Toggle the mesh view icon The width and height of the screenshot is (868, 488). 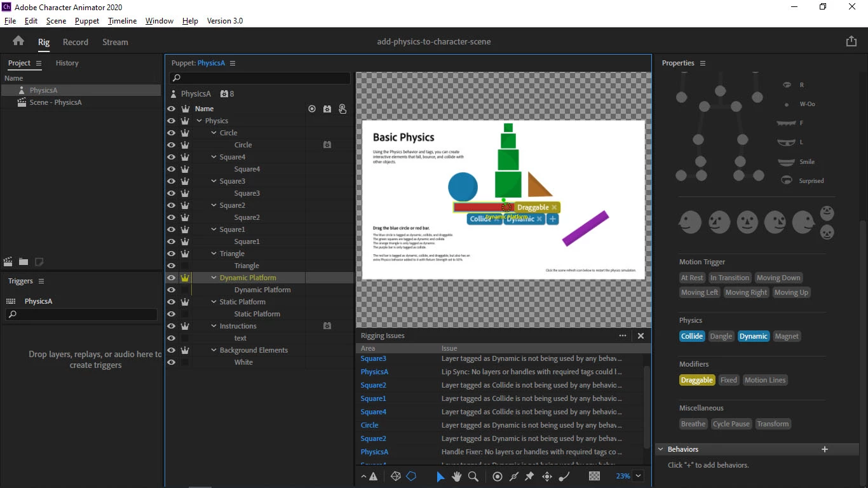[395, 476]
